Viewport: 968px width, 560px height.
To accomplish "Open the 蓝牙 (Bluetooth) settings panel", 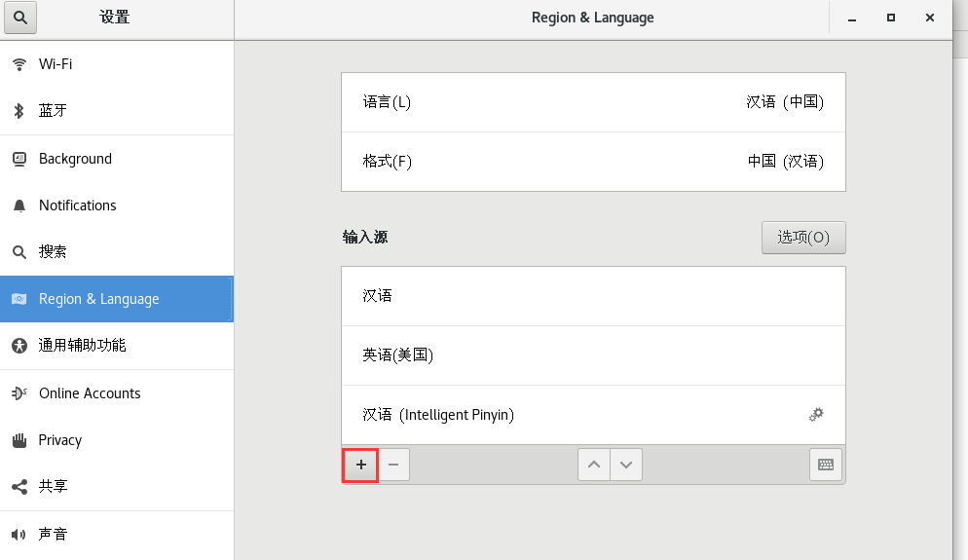I will pyautogui.click(x=53, y=111).
